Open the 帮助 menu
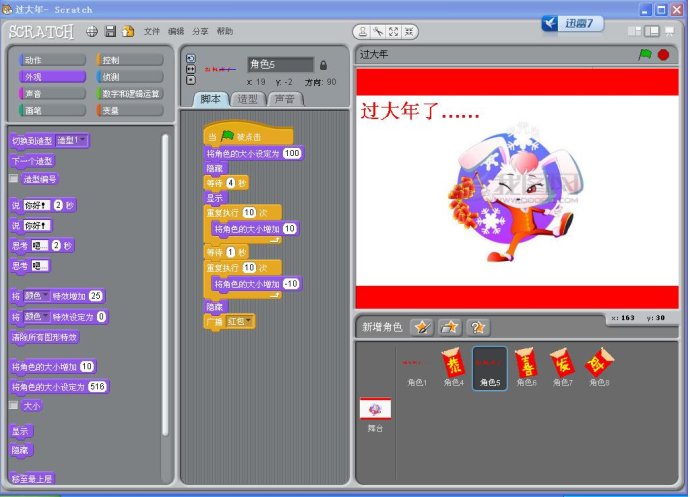This screenshot has width=690, height=497. point(224,31)
